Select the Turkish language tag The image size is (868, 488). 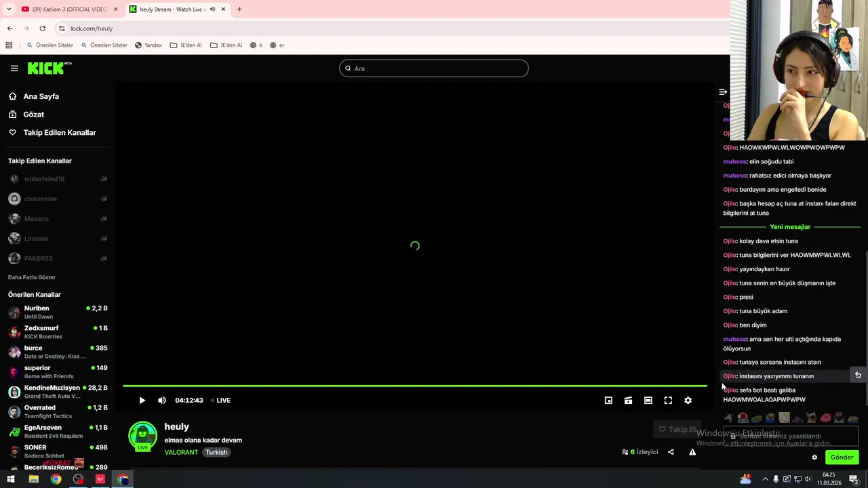[x=216, y=452]
